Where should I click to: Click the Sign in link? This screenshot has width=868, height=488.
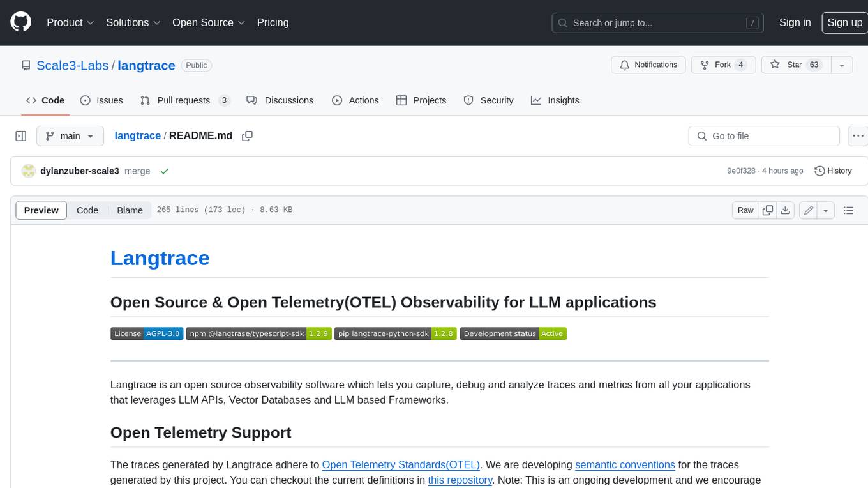pos(795,22)
